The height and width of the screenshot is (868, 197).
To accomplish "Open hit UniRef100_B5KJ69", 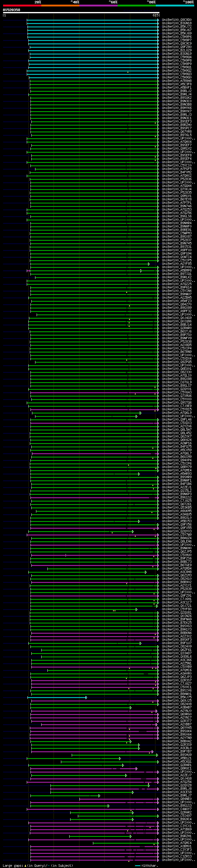I will coord(177,33).
